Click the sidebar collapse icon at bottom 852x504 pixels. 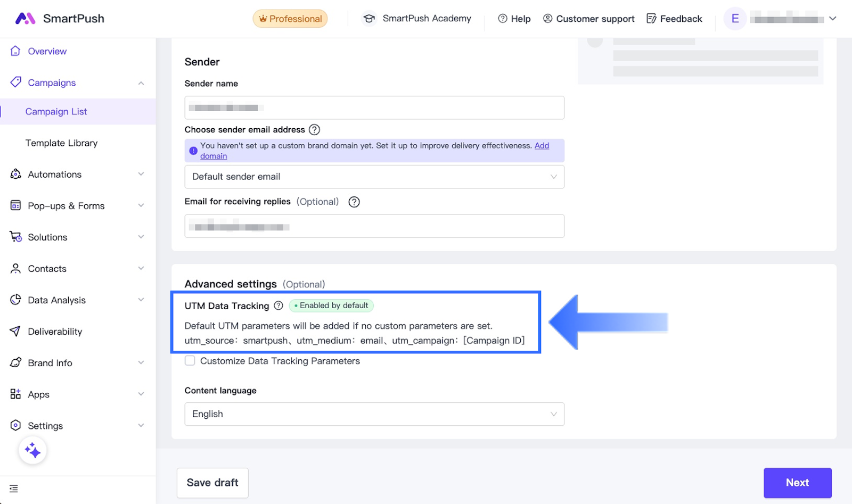[x=14, y=489]
